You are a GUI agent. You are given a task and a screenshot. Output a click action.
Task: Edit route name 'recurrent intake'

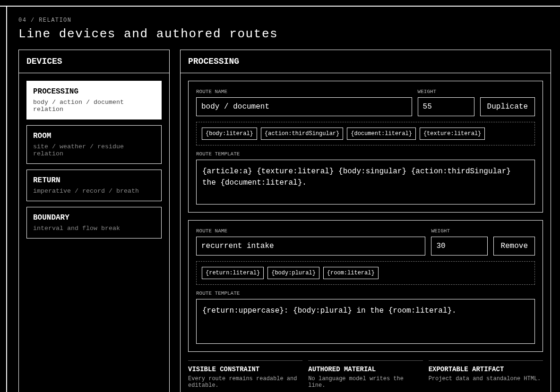310,246
